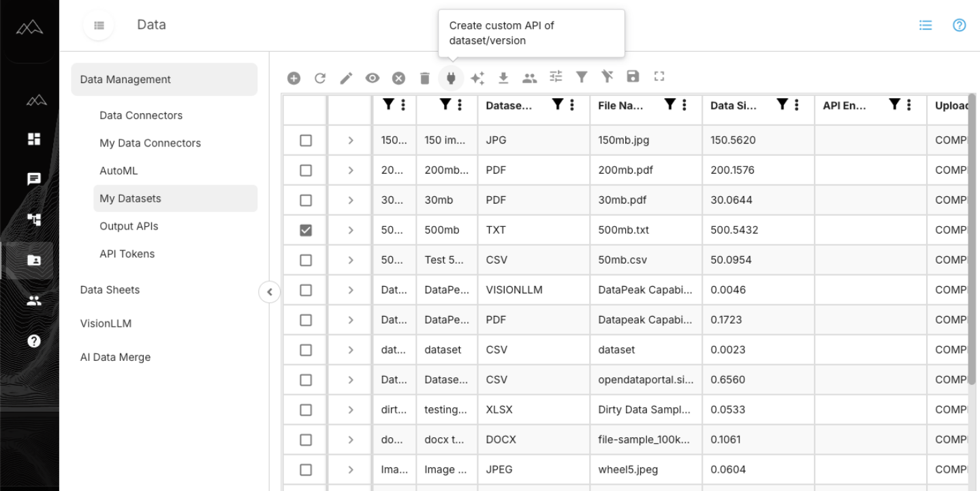Viewport: 980px width, 491px height.
Task: Collapse the left panel with arrow button
Action: point(270,291)
